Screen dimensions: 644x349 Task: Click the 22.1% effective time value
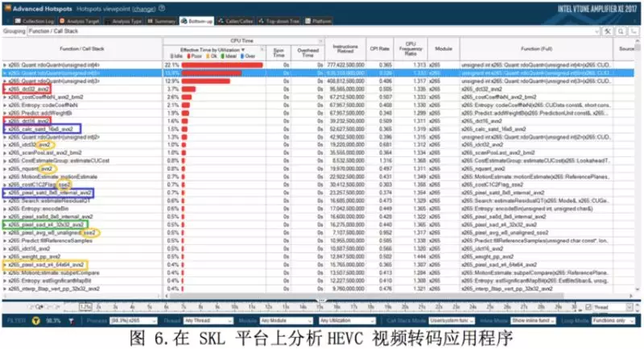click(x=171, y=65)
